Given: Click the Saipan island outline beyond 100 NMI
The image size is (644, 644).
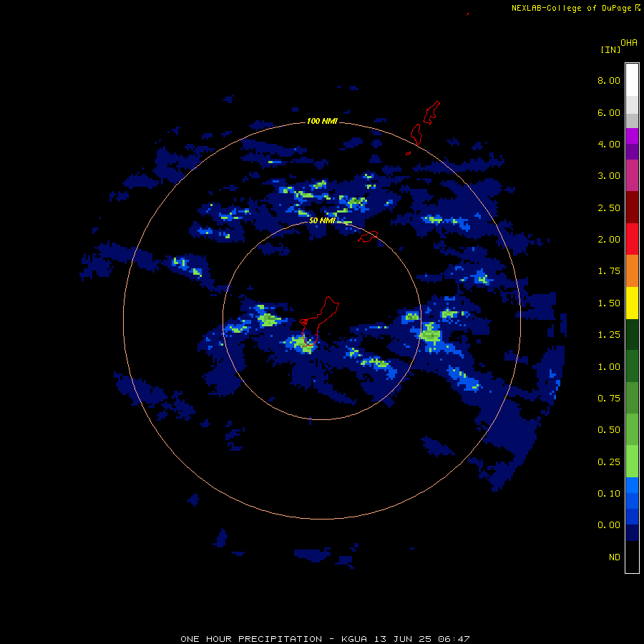Looking at the screenshot, I should click(x=431, y=112).
